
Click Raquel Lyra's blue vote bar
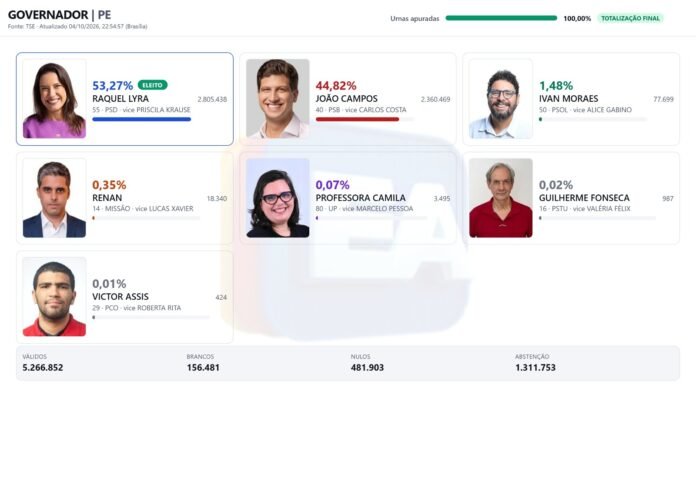point(142,119)
